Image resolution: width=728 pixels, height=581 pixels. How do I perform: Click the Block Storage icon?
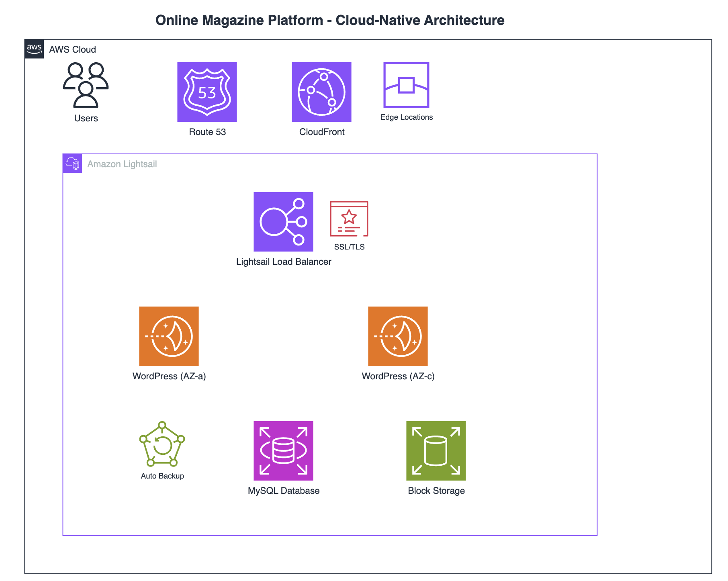(436, 451)
